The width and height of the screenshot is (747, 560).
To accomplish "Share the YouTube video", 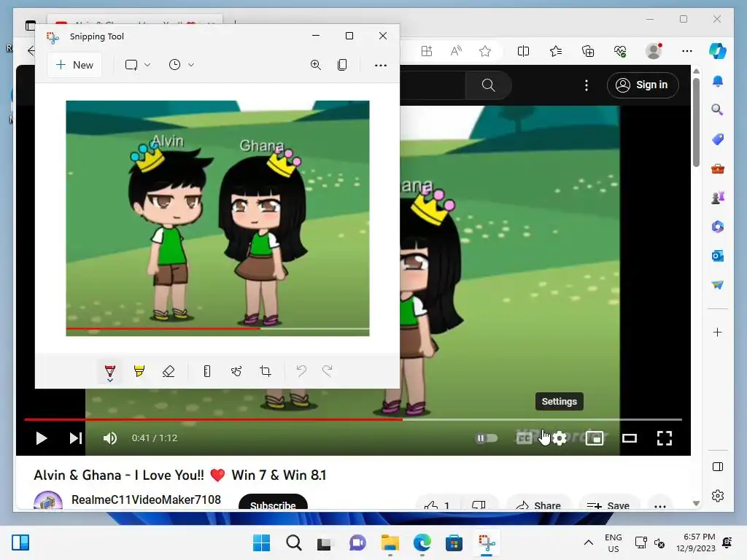I will (538, 504).
